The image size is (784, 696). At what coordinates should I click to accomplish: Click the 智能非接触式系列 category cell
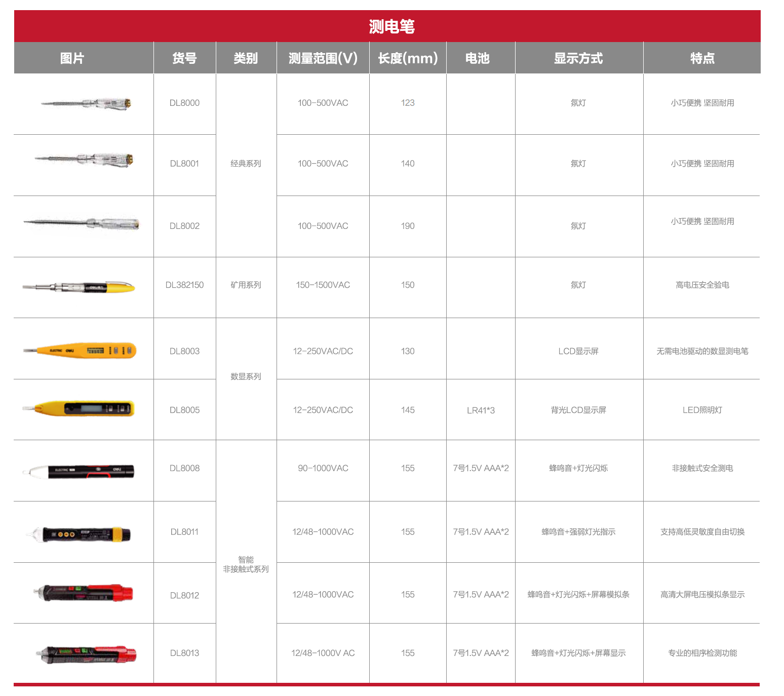246,564
